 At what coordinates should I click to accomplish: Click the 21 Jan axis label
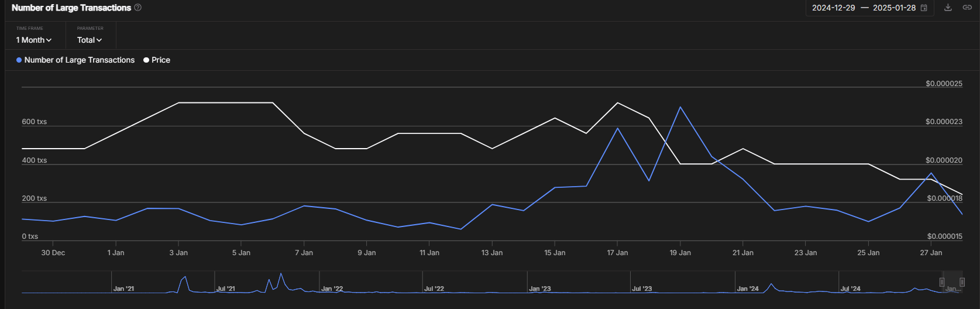point(743,253)
